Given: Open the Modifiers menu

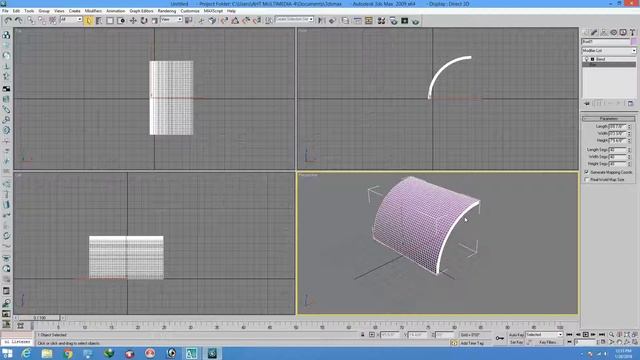Looking at the screenshot, I should coord(93,11).
